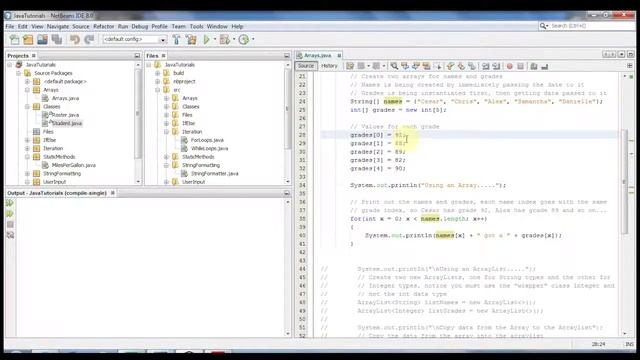Expand IfElse package in Projects tree

coord(27,140)
